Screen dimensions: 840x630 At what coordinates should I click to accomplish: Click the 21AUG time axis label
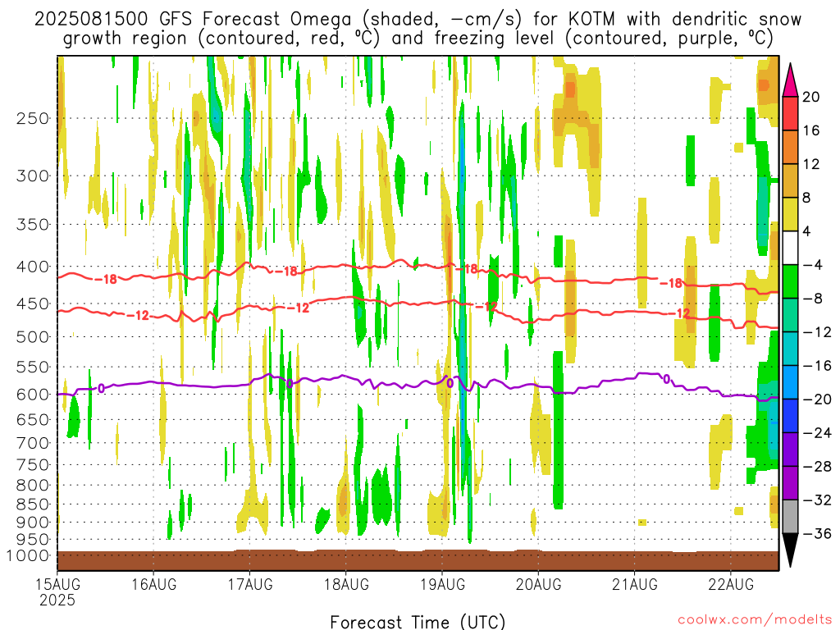(635, 584)
